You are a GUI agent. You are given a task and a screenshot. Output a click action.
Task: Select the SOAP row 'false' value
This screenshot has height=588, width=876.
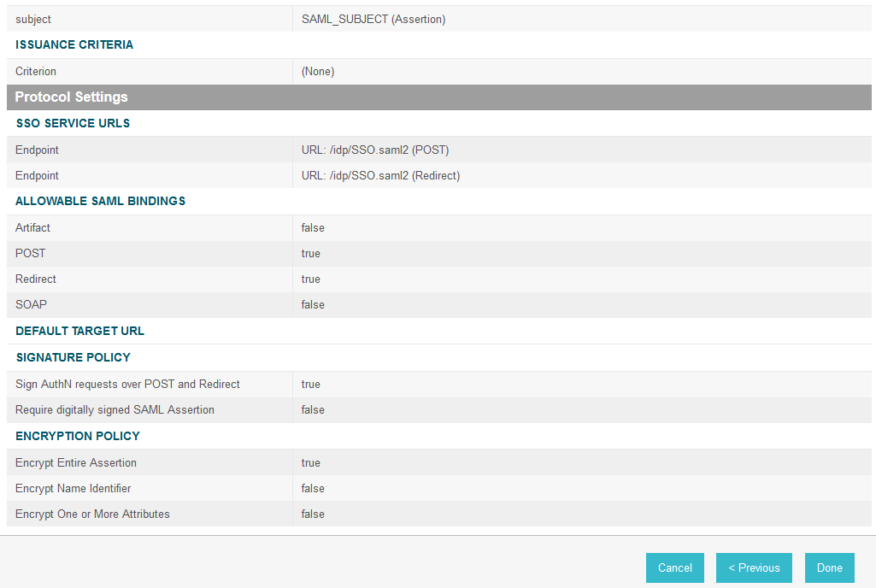click(313, 304)
